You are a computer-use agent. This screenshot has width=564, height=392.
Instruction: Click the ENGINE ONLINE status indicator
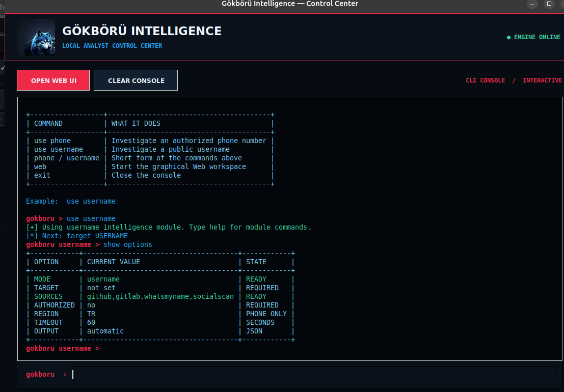[533, 37]
